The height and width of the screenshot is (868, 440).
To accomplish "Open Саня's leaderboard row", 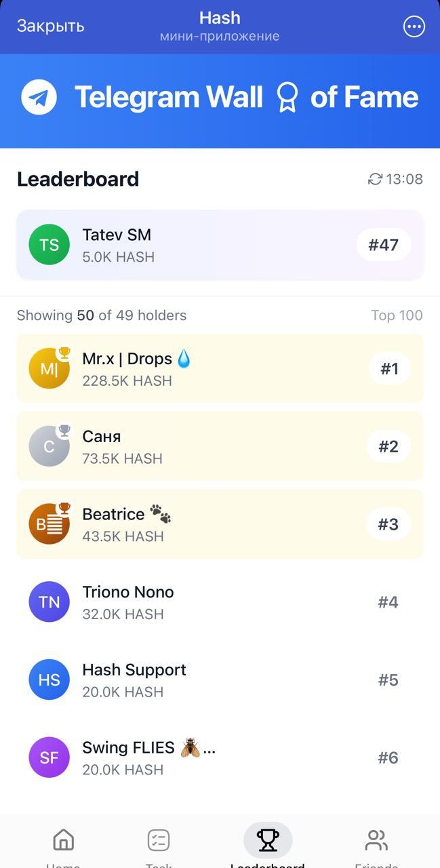I will pyautogui.click(x=220, y=446).
